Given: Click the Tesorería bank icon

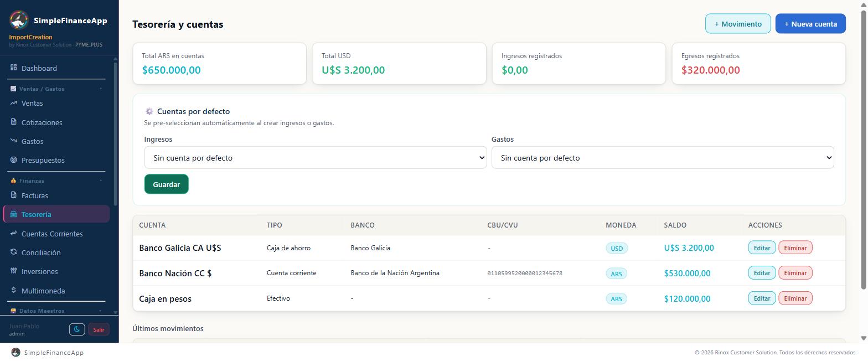Looking at the screenshot, I should pyautogui.click(x=14, y=214).
